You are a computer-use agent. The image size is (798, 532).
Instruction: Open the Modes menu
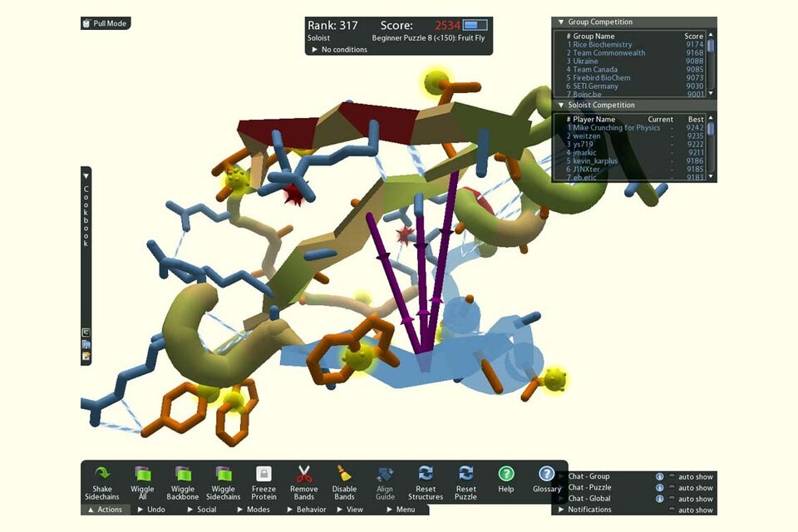pyautogui.click(x=254, y=509)
